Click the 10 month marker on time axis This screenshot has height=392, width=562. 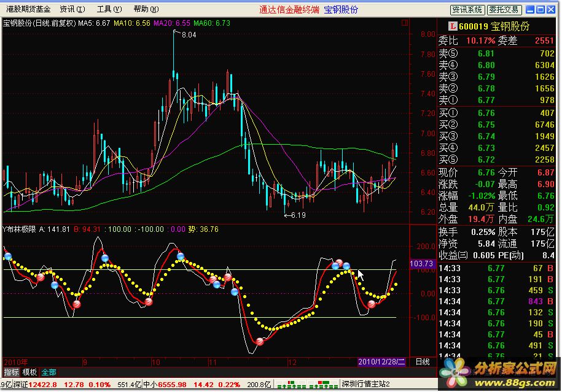click(x=155, y=363)
